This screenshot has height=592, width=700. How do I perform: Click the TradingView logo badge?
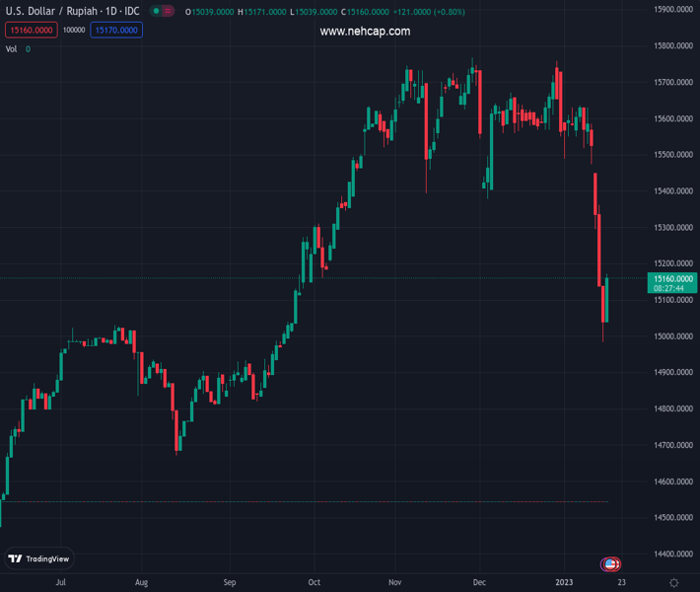click(x=39, y=559)
